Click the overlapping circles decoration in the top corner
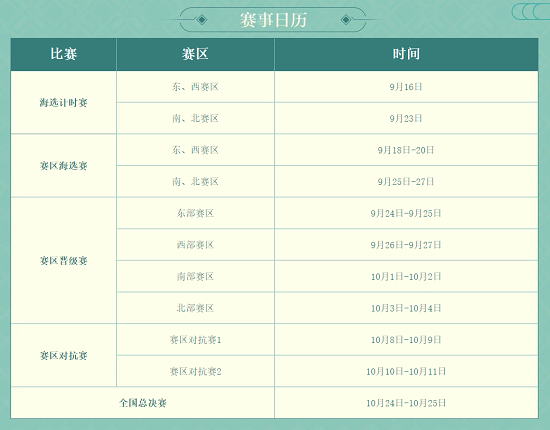The image size is (550, 430). pos(531,12)
